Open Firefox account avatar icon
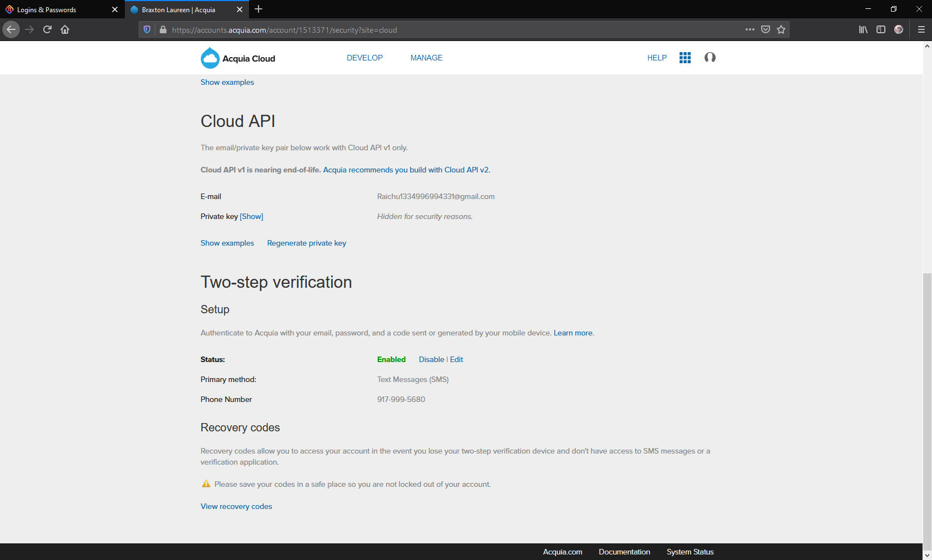This screenshot has height=560, width=932. [899, 29]
